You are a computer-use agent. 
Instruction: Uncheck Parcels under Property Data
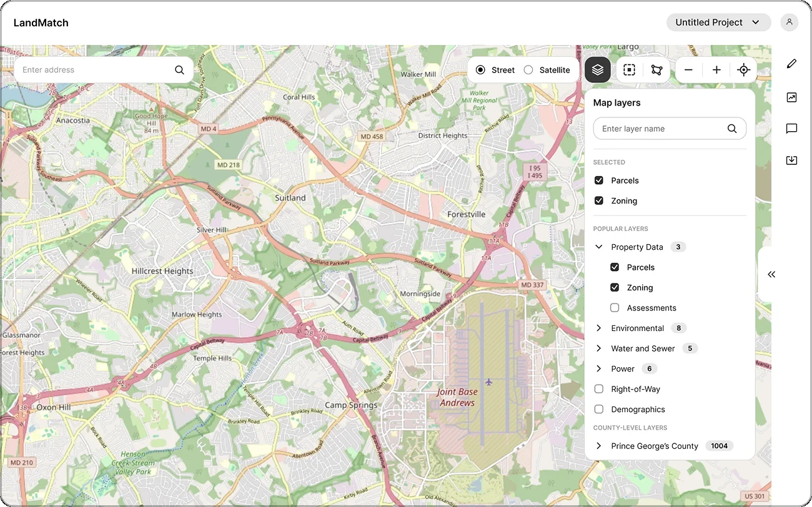tap(615, 267)
